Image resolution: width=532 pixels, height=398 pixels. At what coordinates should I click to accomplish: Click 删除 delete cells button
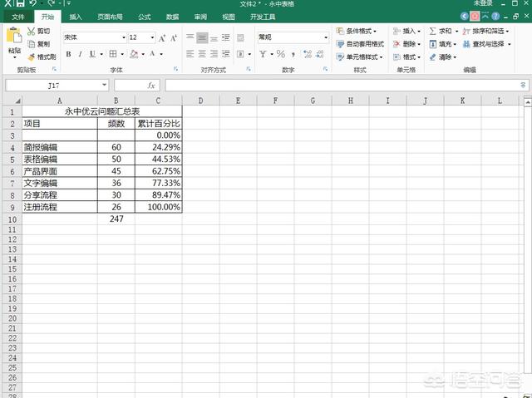[x=406, y=44]
